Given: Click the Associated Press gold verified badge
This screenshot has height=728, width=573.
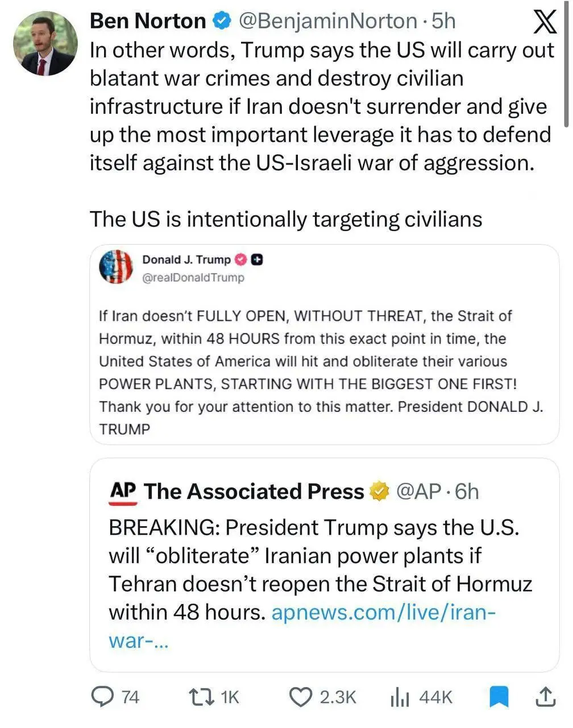Looking at the screenshot, I should [x=379, y=491].
